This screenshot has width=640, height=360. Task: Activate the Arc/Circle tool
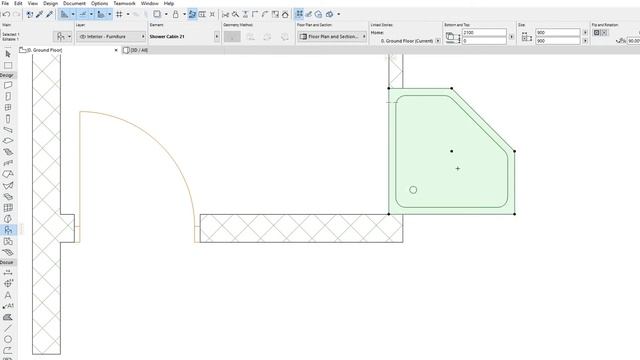point(8,339)
